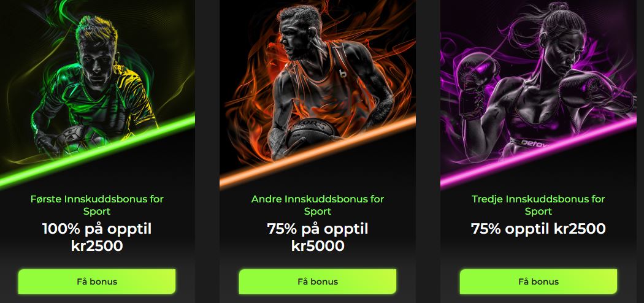Claim the second deposit bonus with Få bonus

click(318, 282)
